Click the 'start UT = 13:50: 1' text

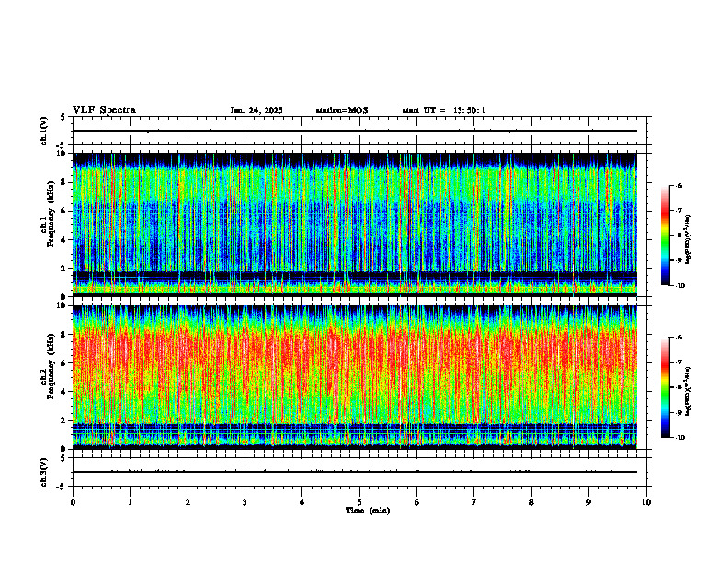[x=444, y=110]
